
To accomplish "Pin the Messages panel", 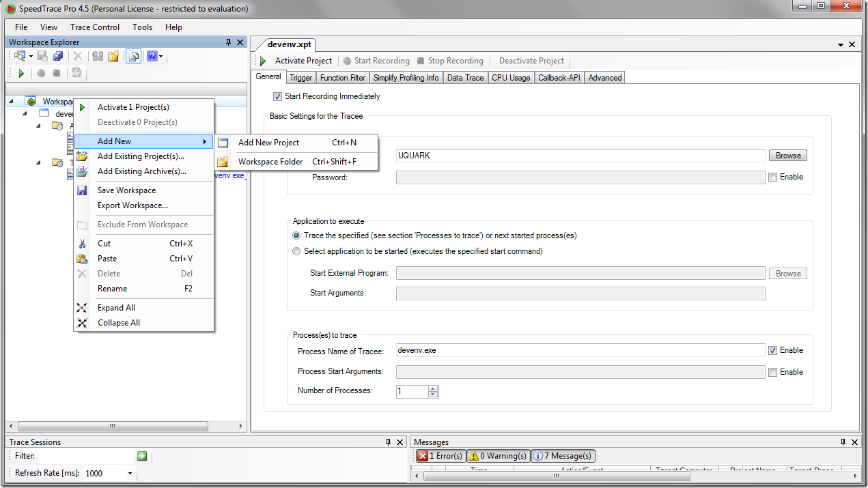I will [x=843, y=442].
